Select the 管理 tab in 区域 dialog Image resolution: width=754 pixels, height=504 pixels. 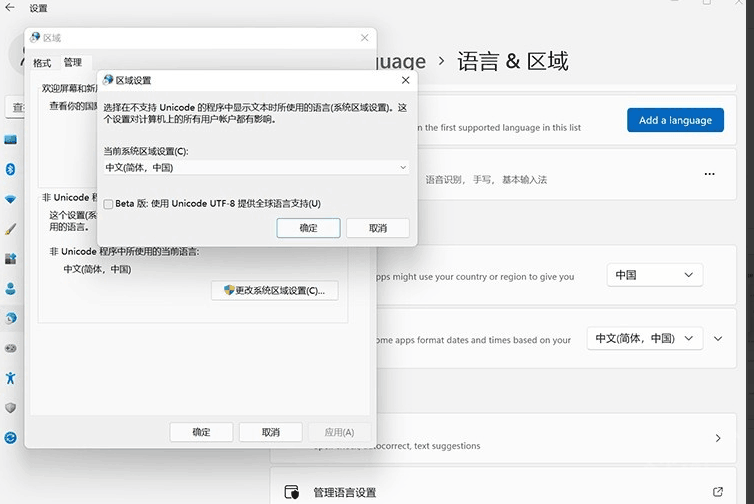coord(72,63)
